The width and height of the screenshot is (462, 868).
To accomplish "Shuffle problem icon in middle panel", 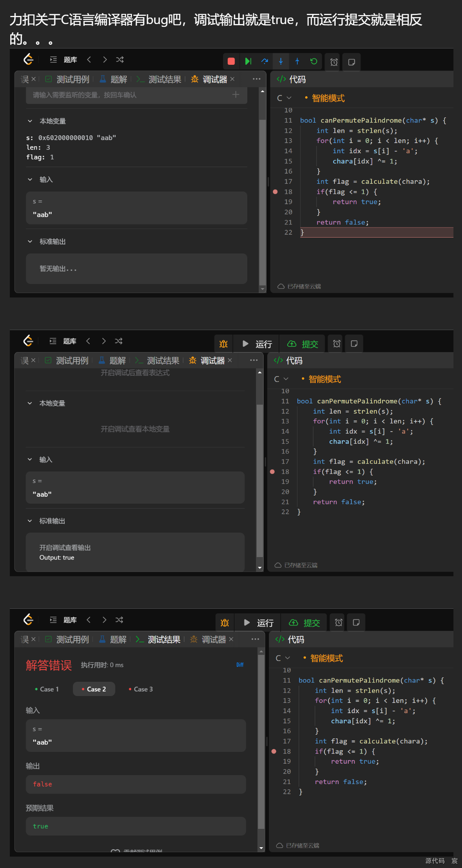I will tap(119, 341).
